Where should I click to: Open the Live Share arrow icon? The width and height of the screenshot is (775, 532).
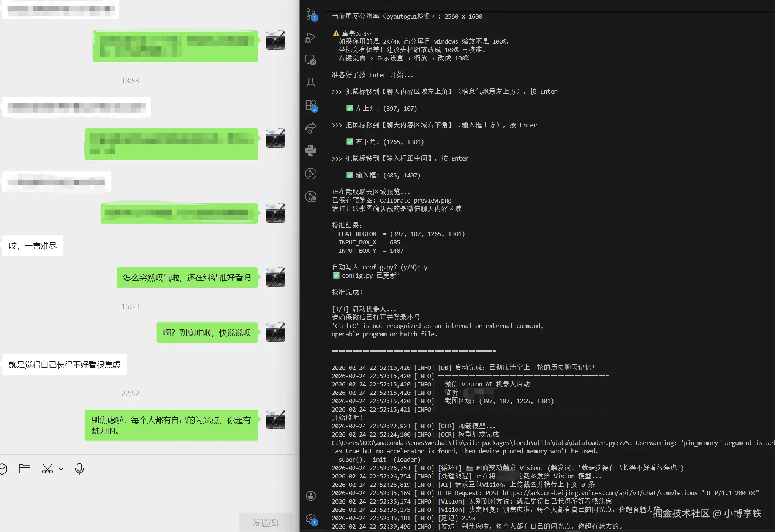point(310,128)
